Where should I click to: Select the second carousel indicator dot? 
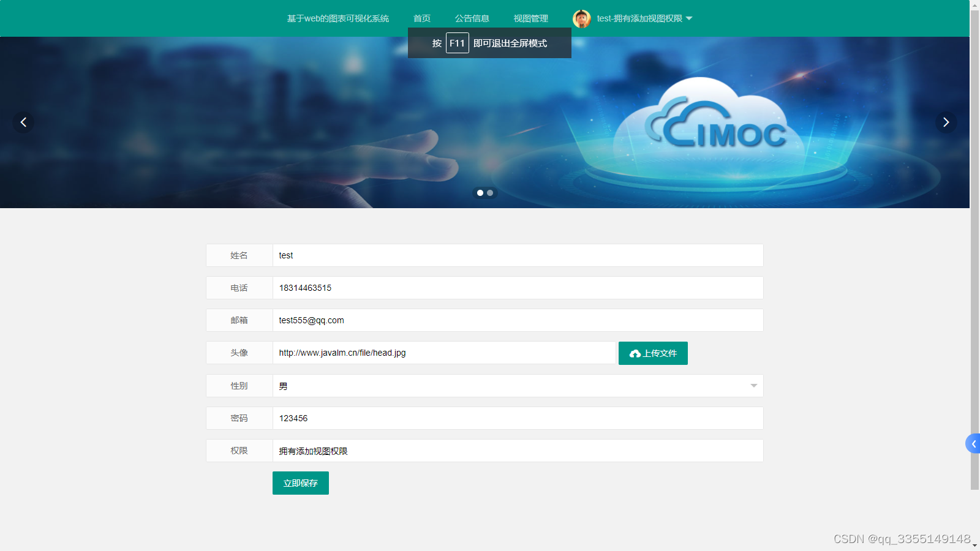[x=490, y=193]
